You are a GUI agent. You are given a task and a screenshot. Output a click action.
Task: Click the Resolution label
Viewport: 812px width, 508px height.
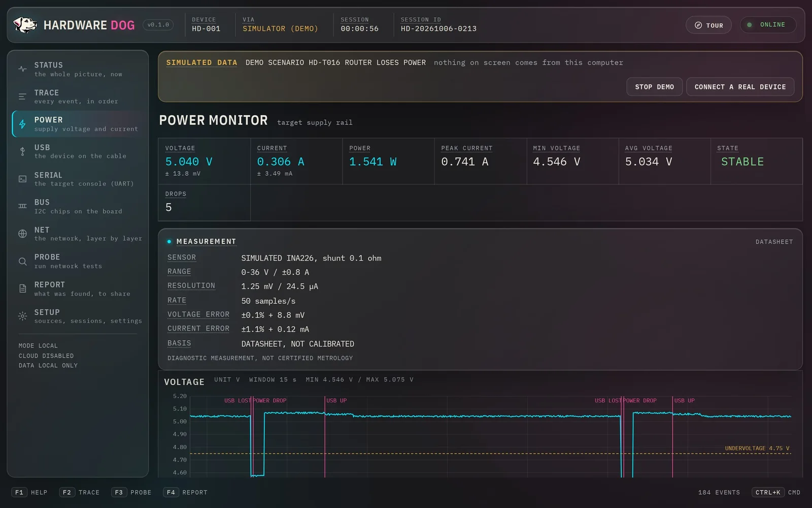point(191,286)
